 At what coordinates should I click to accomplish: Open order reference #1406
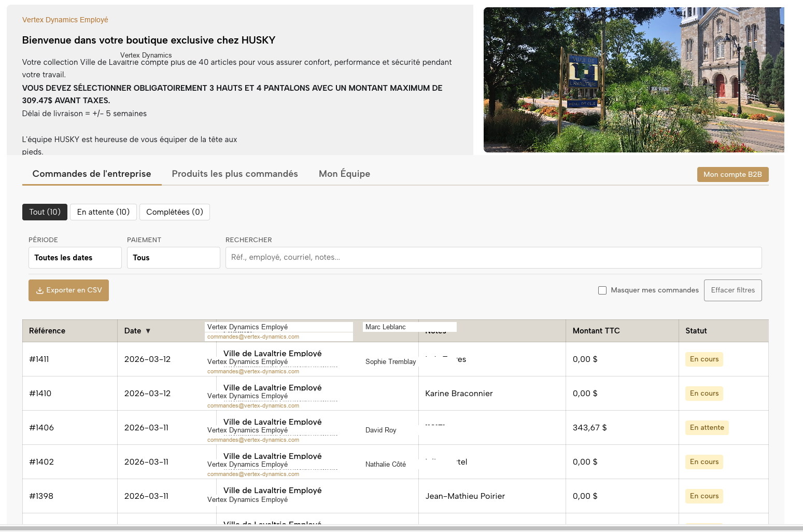pos(41,428)
